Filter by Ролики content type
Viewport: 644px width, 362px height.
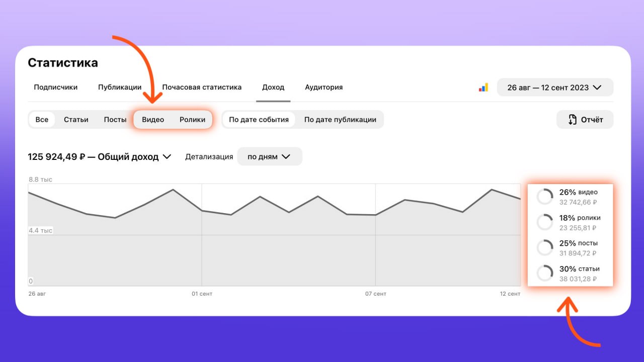click(x=192, y=120)
